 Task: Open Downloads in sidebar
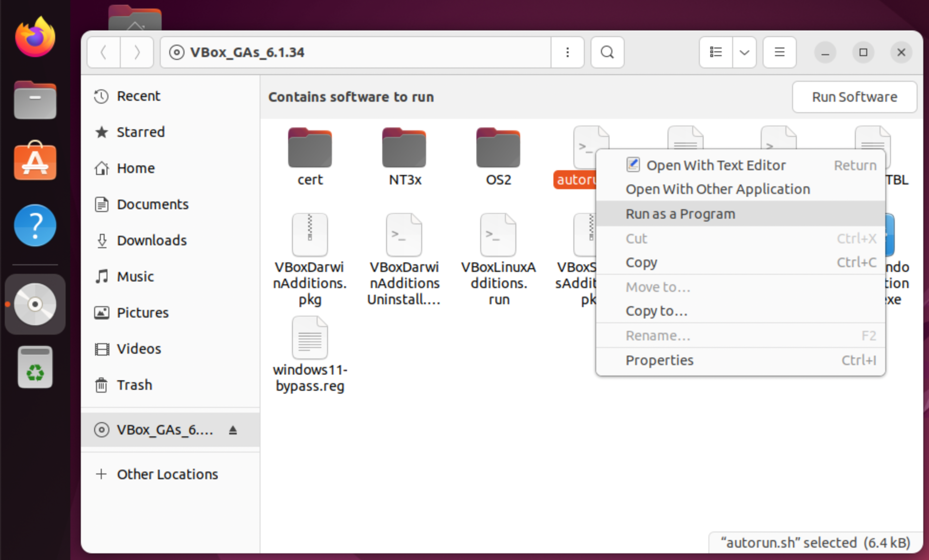coord(170,241)
